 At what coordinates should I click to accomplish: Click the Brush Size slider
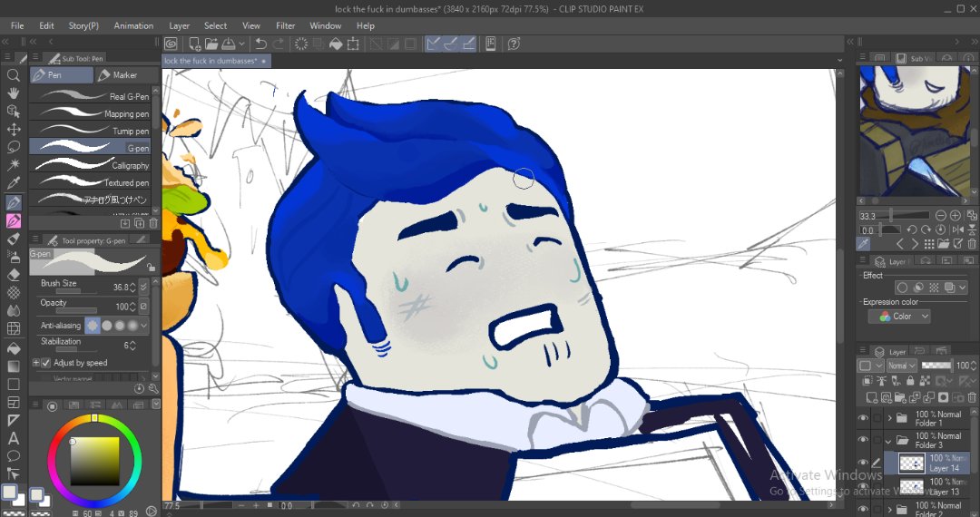click(75, 291)
